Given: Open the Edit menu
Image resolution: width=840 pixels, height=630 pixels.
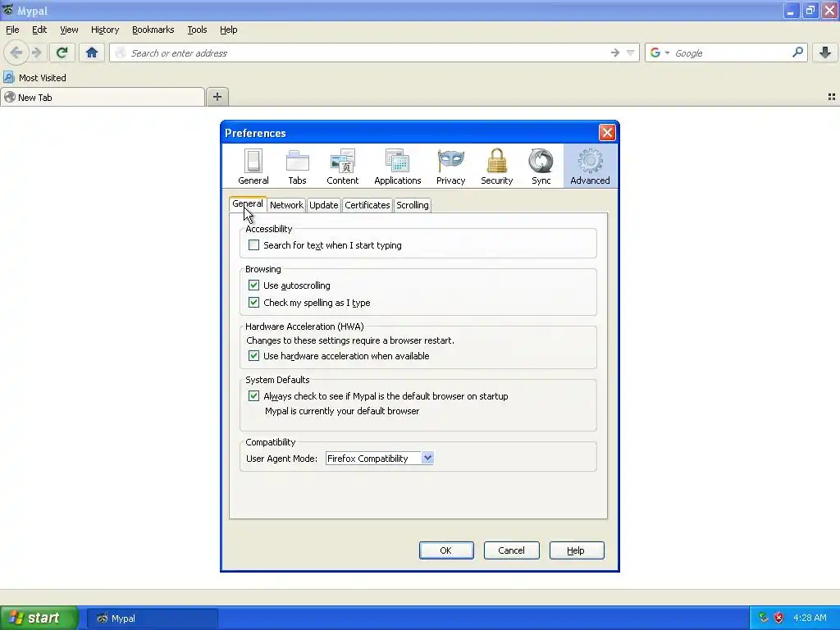Looking at the screenshot, I should (x=39, y=30).
